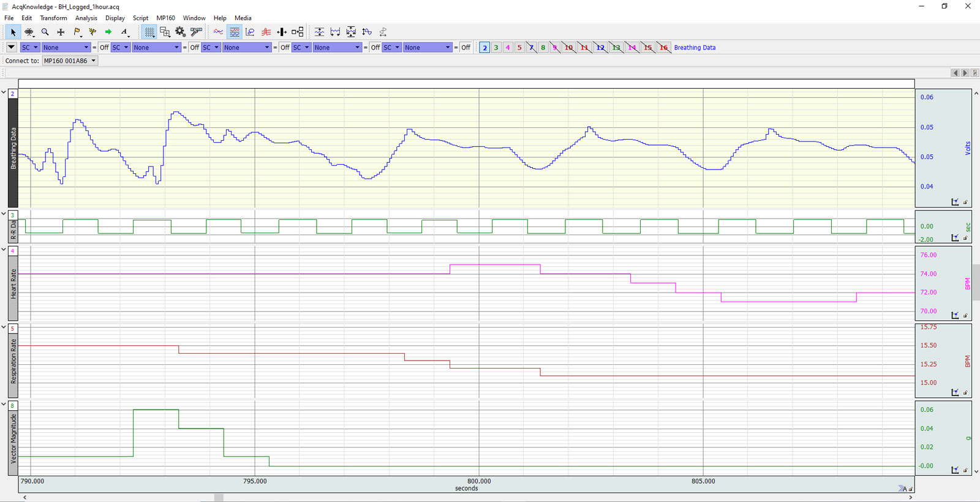
Task: Open the MP160 menu
Action: click(x=165, y=18)
